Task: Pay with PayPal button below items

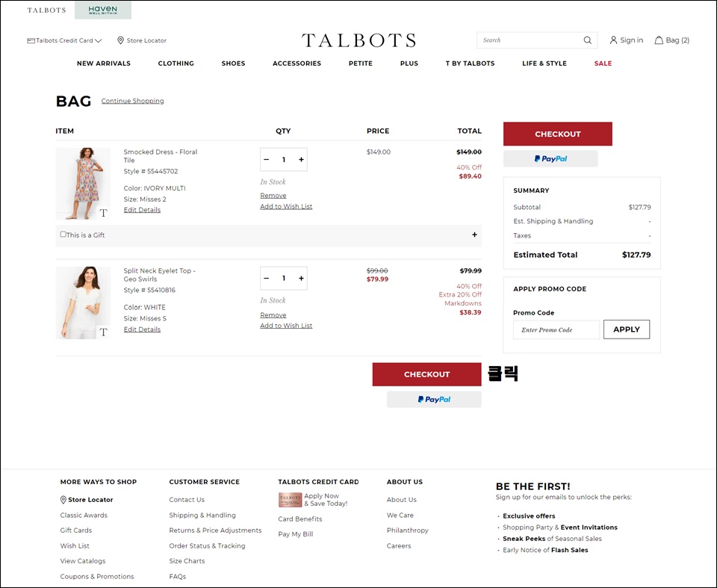Action: tap(434, 400)
